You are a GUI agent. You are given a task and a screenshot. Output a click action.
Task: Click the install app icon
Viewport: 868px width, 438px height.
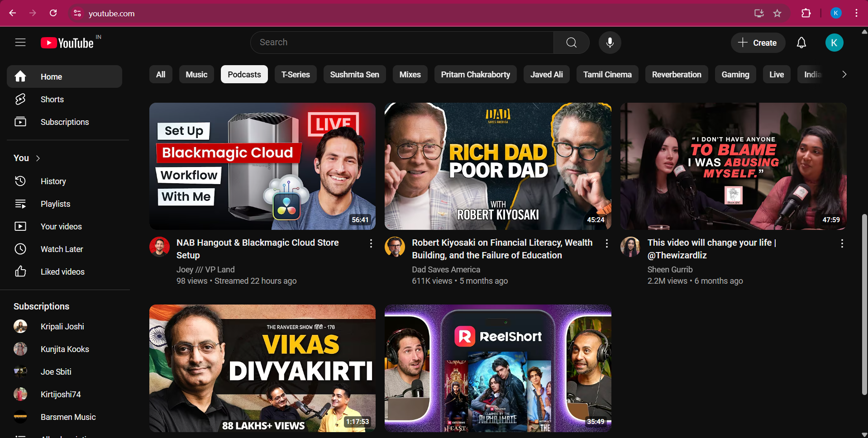click(759, 13)
